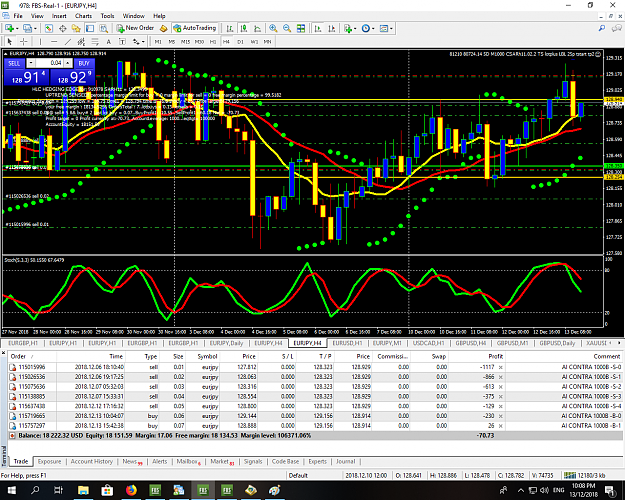Expand the periodicity clock dropdown

click(x=373, y=29)
